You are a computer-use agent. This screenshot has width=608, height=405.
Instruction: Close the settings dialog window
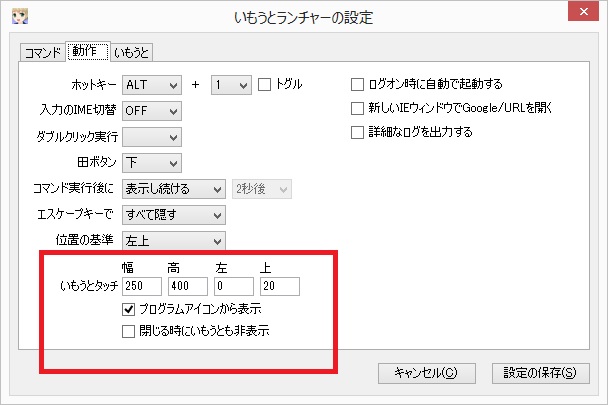(584, 12)
